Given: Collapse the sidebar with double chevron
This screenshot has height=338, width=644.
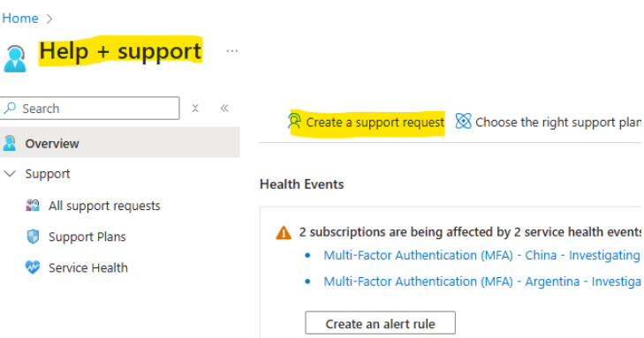Looking at the screenshot, I should click(x=224, y=109).
